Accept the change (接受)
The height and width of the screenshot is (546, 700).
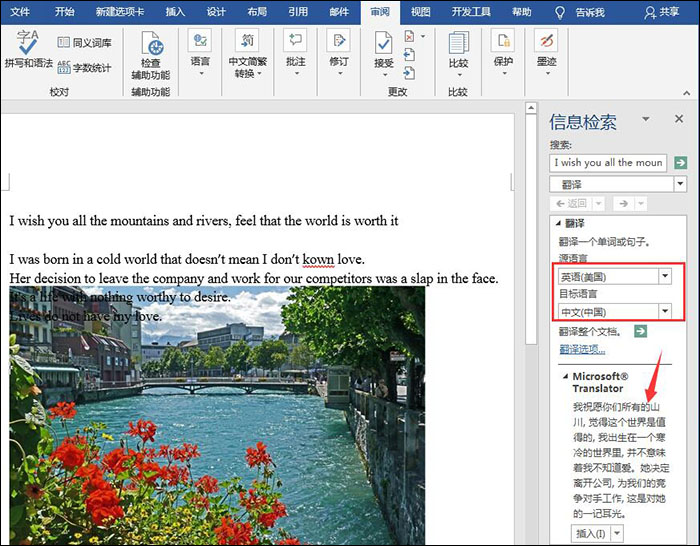[x=383, y=54]
